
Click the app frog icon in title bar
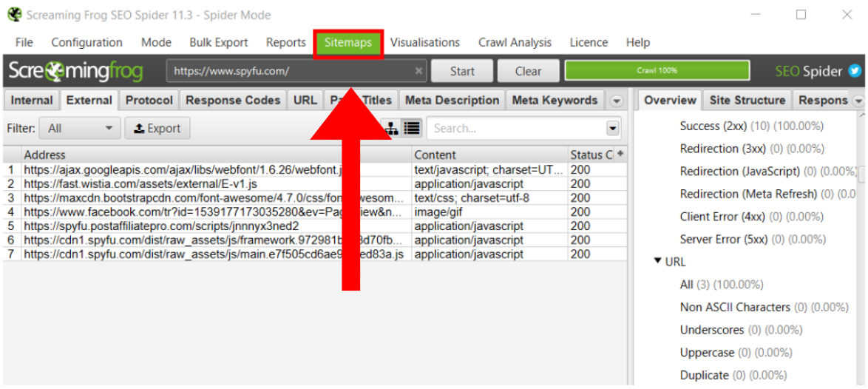click(x=14, y=15)
